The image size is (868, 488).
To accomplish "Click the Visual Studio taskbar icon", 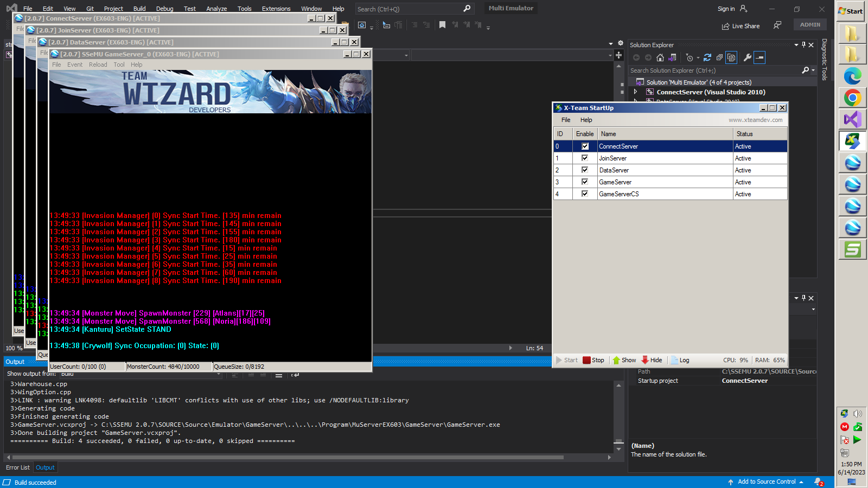I will pos(852,119).
